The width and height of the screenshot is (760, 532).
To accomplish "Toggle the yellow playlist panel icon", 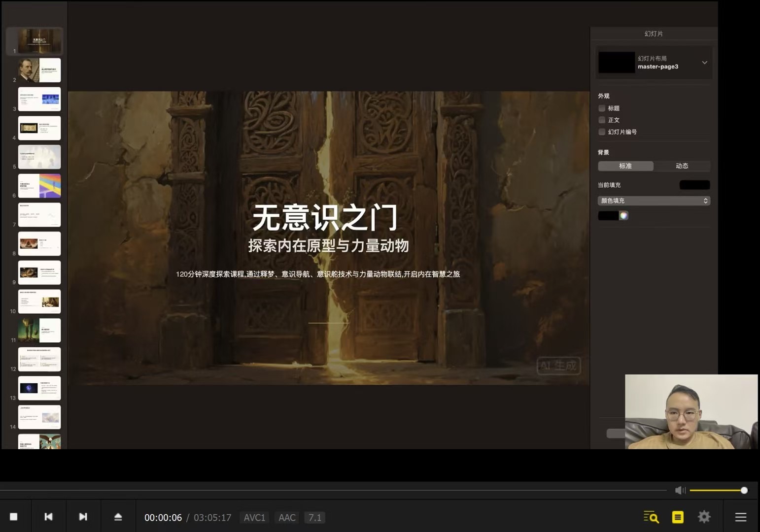I will point(678,517).
